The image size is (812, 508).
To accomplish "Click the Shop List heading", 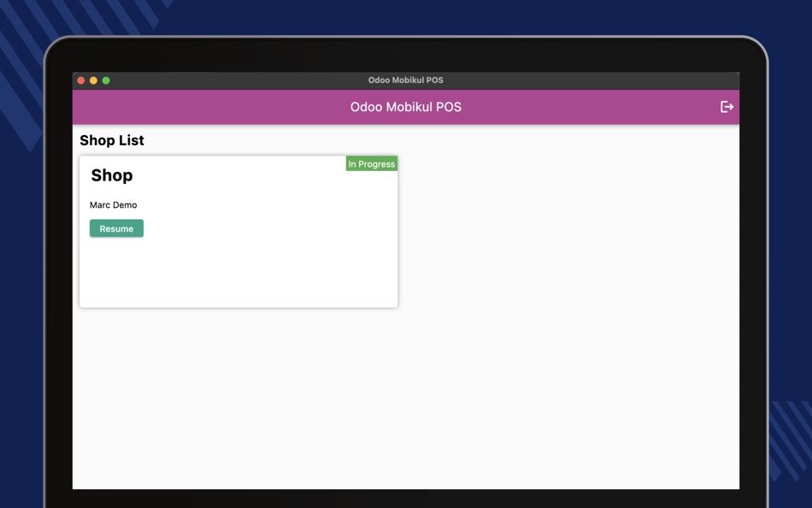I will [112, 140].
